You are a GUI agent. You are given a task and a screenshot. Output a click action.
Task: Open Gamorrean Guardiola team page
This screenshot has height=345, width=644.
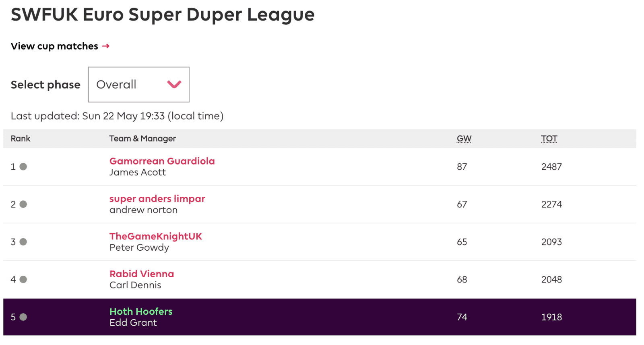pyautogui.click(x=162, y=161)
